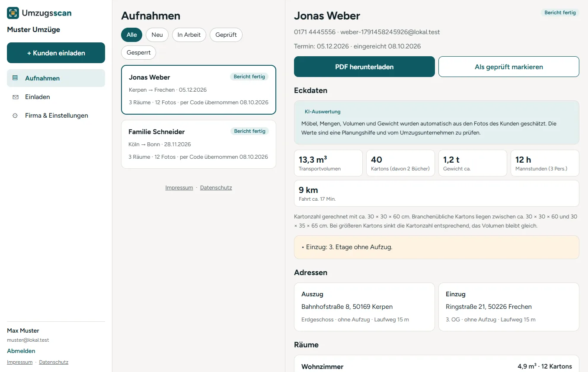
Task: Click the muster@lokal.test email text
Action: [28, 340]
